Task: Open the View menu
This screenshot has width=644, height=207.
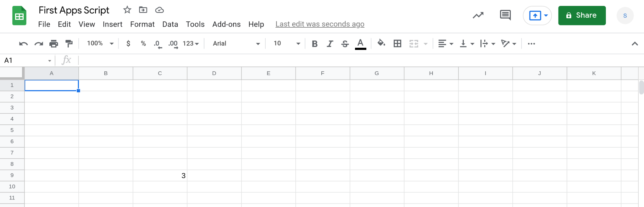Action: pyautogui.click(x=86, y=24)
